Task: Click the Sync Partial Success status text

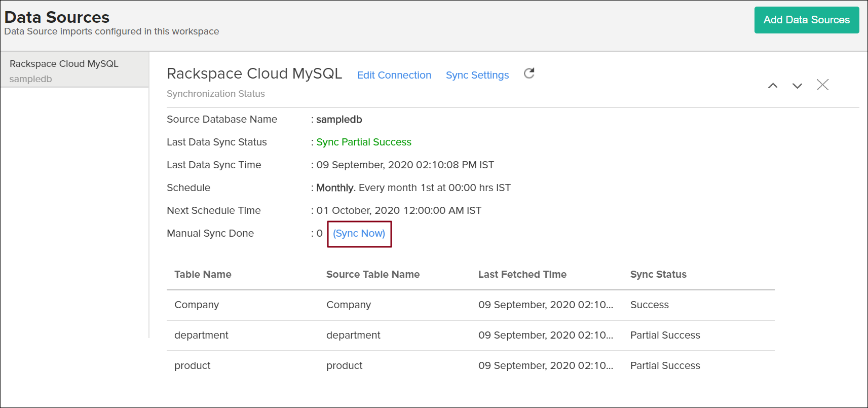Action: click(x=363, y=142)
